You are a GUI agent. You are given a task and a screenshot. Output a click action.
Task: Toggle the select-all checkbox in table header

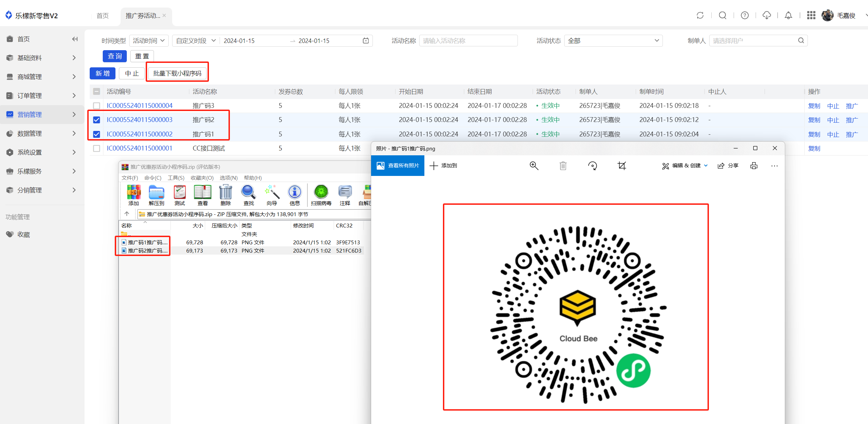click(x=97, y=92)
